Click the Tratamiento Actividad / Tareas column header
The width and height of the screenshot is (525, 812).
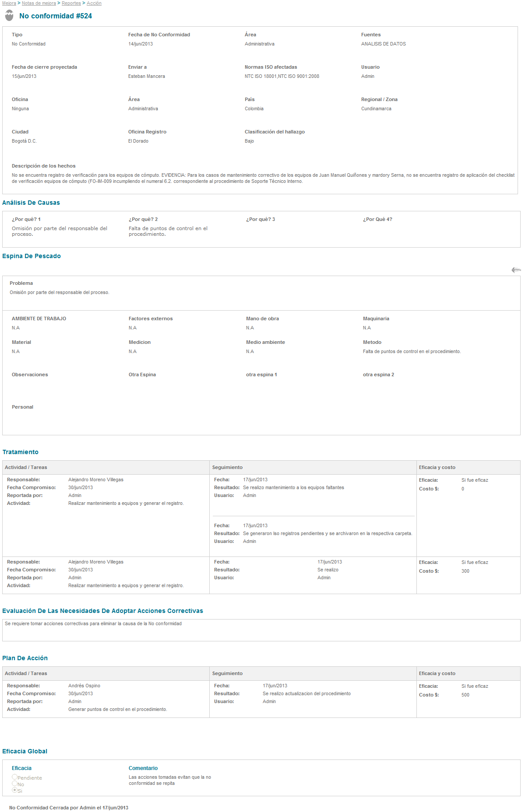pyautogui.click(x=26, y=467)
